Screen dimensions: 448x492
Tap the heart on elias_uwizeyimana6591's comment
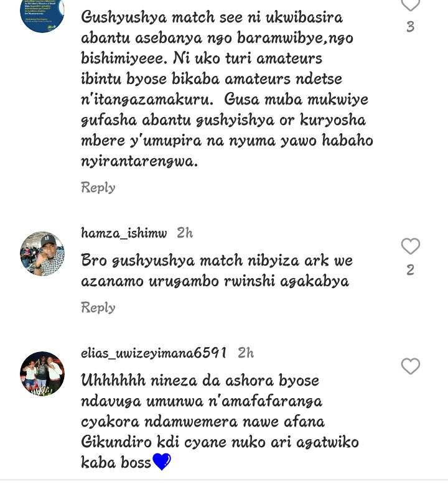[x=410, y=366]
